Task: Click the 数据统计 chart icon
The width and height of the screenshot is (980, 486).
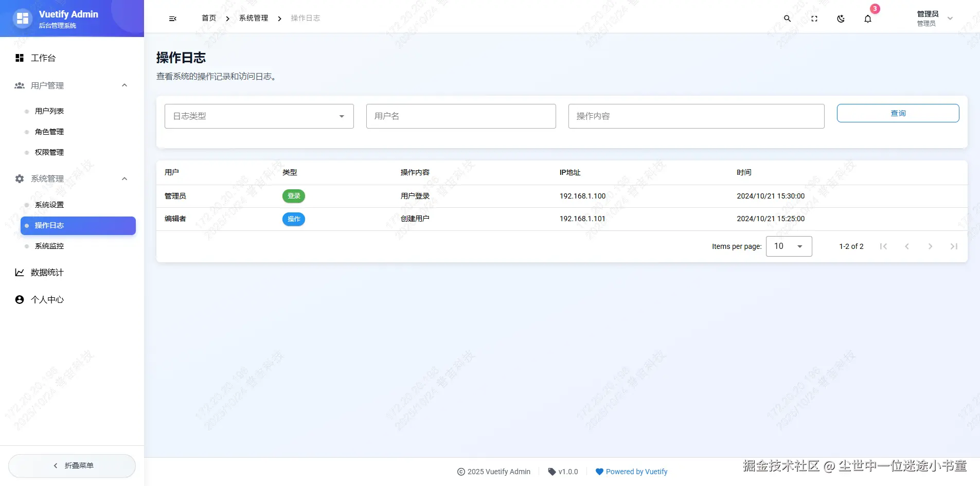Action: pos(20,273)
